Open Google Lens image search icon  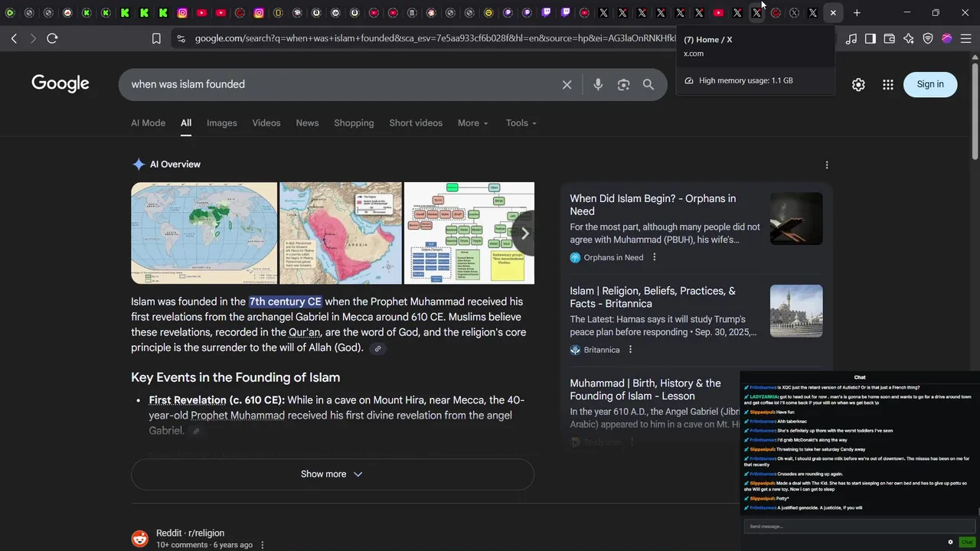coord(623,85)
